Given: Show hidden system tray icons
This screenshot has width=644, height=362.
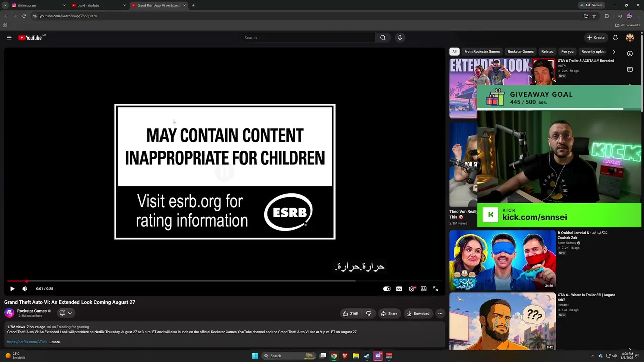Looking at the screenshot, I should [593, 356].
